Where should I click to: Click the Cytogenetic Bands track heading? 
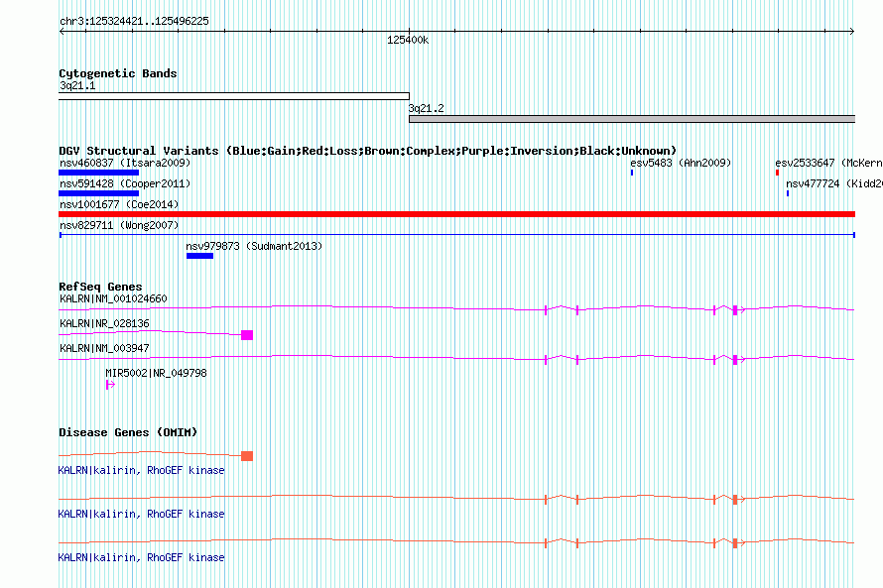click(x=118, y=73)
